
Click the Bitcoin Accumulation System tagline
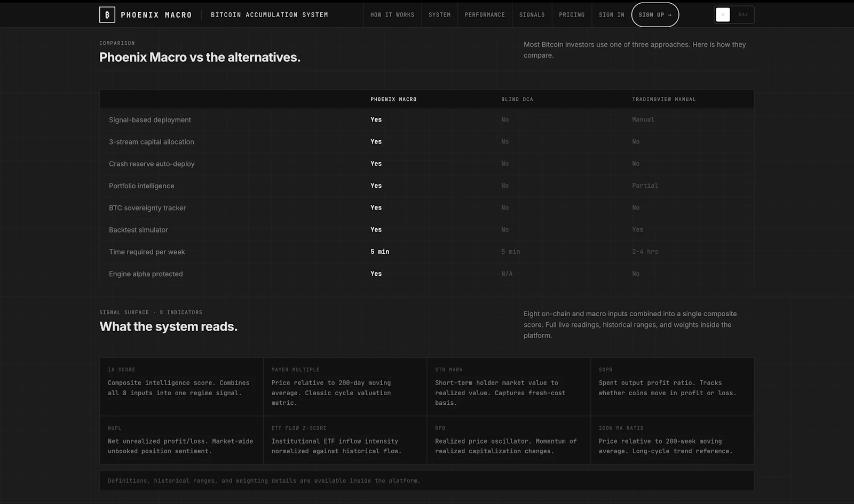270,15
